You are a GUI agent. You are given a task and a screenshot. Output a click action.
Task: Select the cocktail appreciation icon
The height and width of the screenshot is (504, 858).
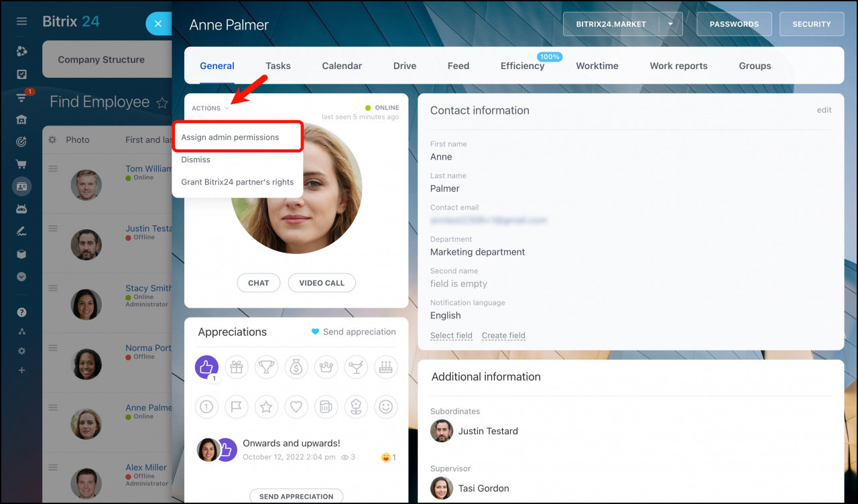click(356, 367)
